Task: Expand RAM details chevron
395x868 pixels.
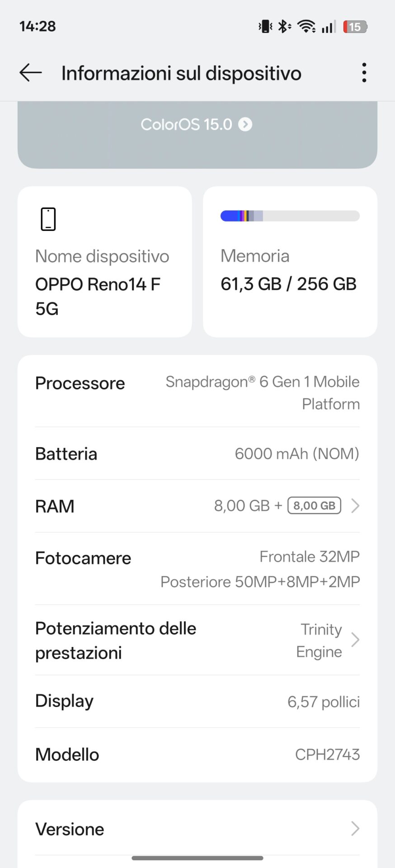Action: click(x=355, y=506)
